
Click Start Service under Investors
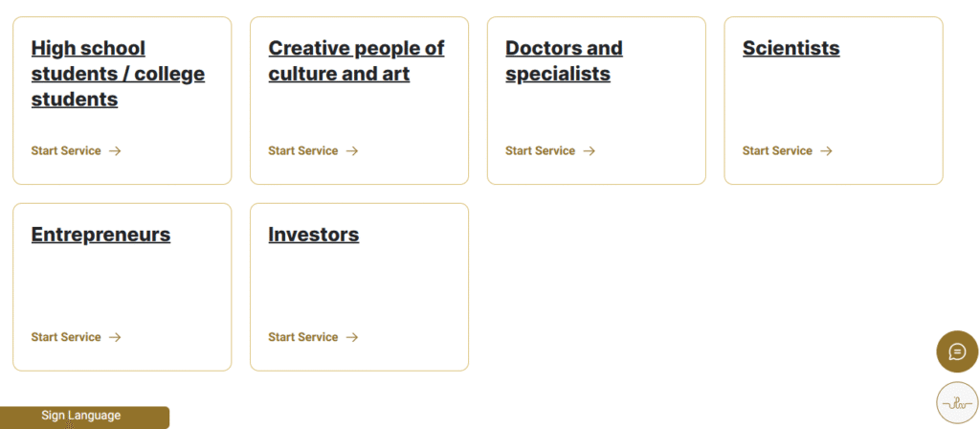coord(303,337)
